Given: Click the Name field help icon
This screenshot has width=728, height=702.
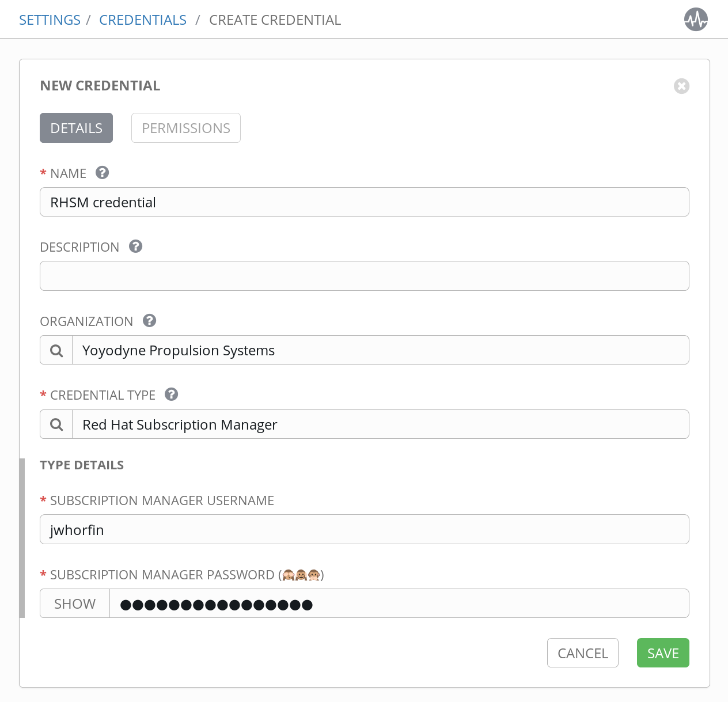Looking at the screenshot, I should 103,173.
